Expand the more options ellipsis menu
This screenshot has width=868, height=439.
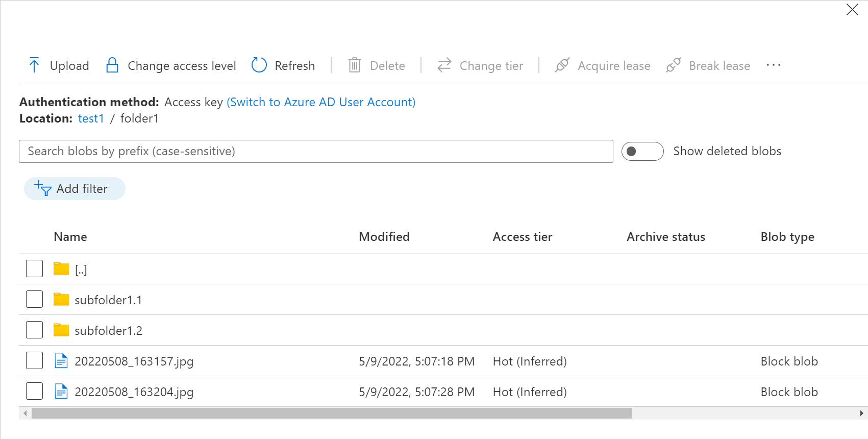click(774, 65)
